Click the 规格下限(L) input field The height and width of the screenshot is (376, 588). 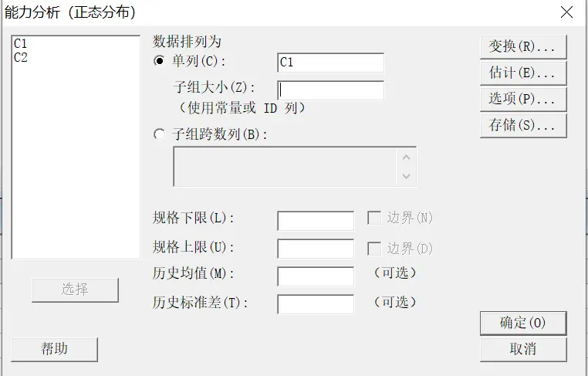pyautogui.click(x=315, y=221)
